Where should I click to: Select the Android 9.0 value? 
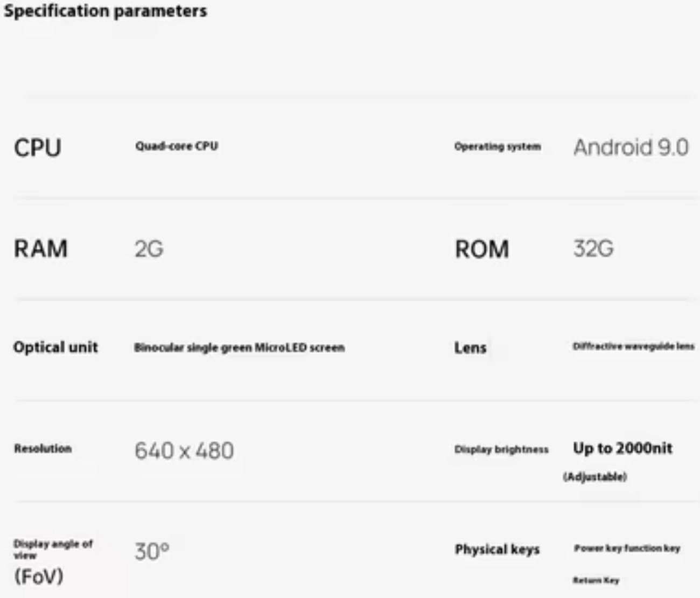[x=631, y=147]
